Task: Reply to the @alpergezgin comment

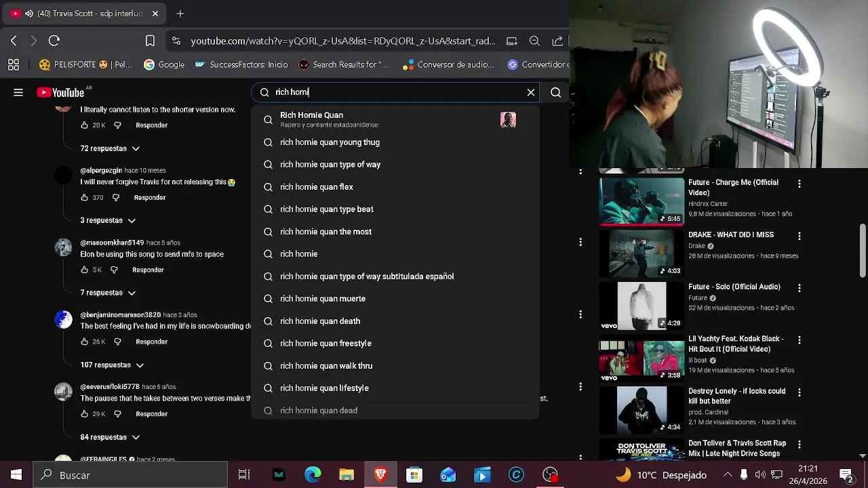Action: pos(150,198)
